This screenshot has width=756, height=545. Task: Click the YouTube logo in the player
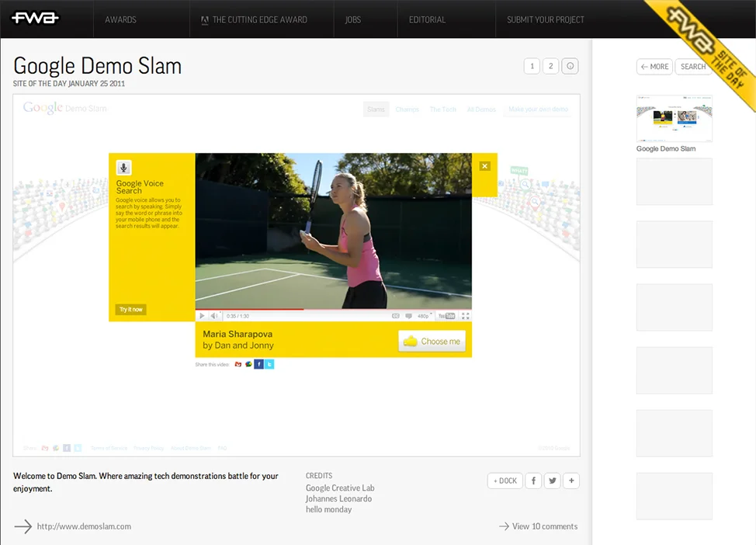pos(446,316)
